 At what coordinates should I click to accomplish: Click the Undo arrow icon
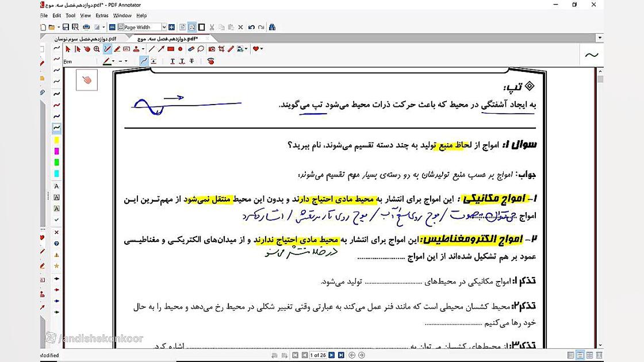click(251, 27)
